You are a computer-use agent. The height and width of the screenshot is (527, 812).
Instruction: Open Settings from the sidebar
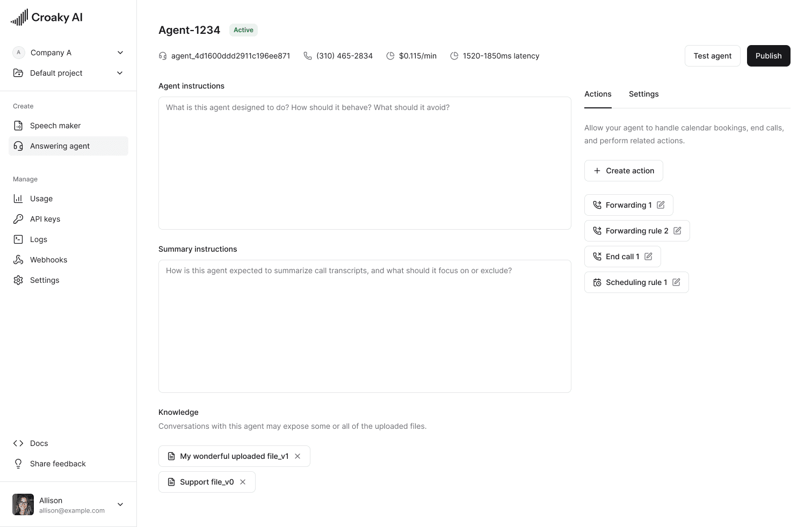pyautogui.click(x=45, y=280)
